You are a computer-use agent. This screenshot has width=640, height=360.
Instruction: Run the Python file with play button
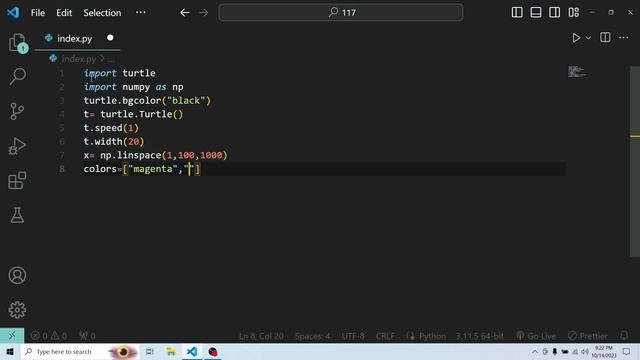click(x=576, y=38)
